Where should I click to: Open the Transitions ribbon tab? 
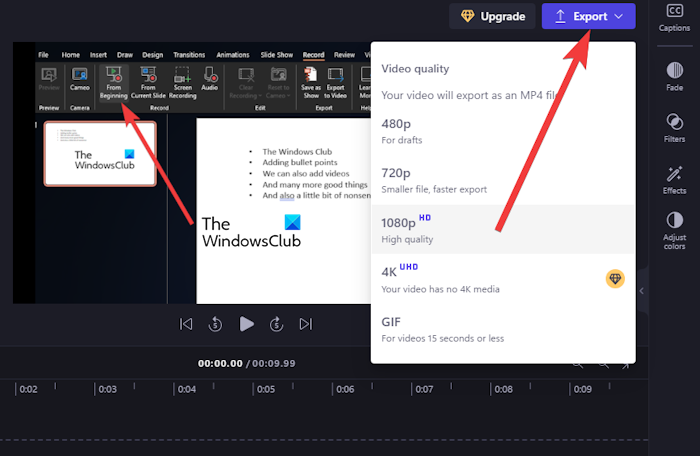coord(189,55)
